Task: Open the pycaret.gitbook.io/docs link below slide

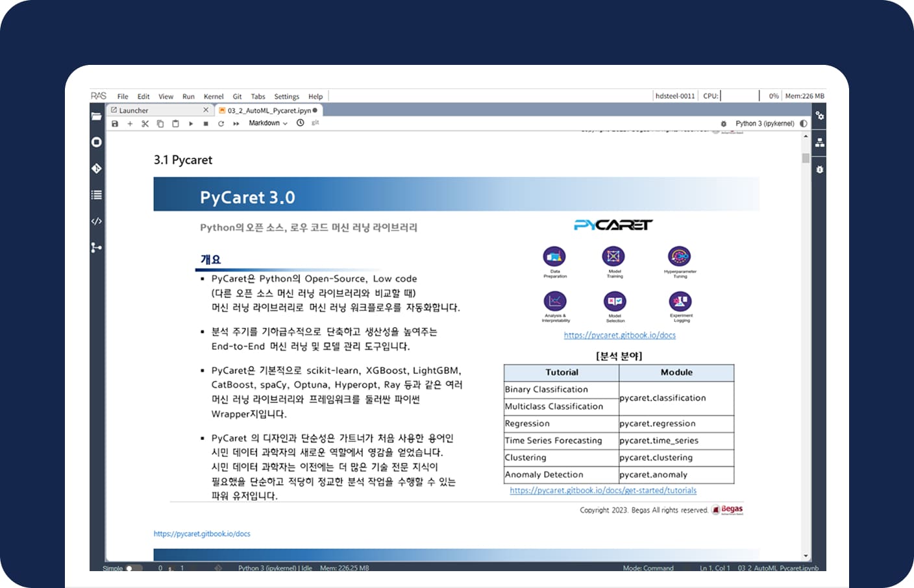Action: [202, 533]
